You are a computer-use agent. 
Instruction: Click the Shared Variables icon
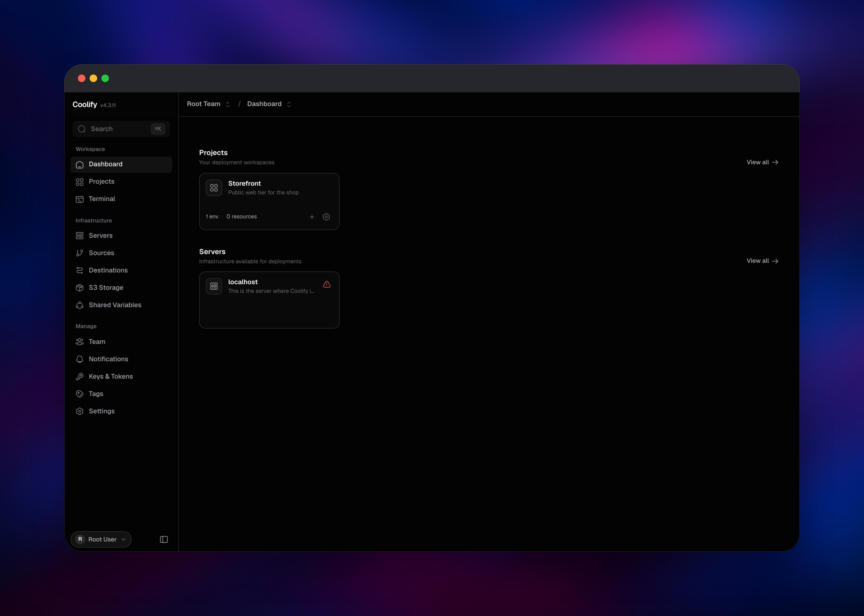pyautogui.click(x=80, y=305)
